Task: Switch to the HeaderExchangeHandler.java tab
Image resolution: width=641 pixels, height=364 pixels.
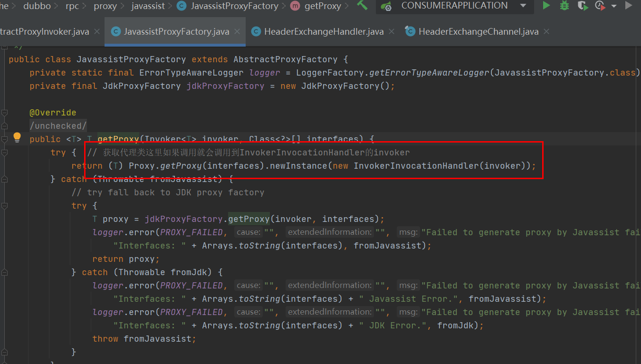Action: (323, 32)
